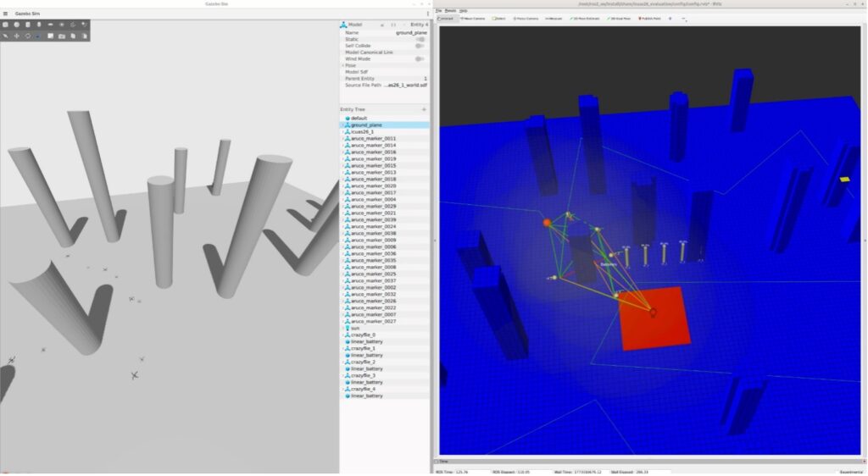Insert a sphere shape into the scene
This screenshot has height=476, width=868.
click(x=17, y=25)
